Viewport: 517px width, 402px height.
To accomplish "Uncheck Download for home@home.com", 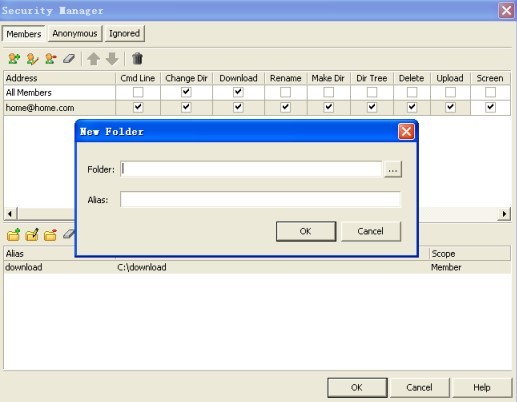I will tap(238, 107).
